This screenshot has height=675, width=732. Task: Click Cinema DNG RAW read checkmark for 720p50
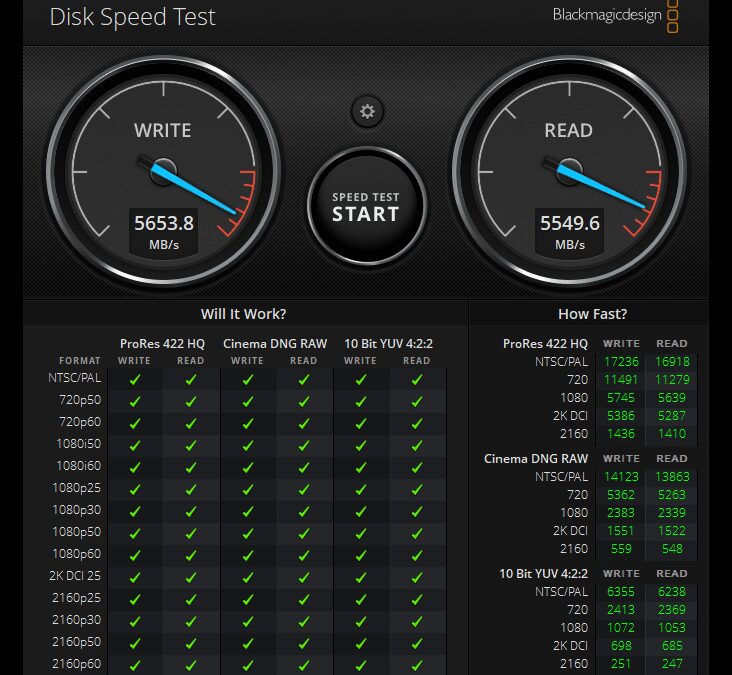pos(304,401)
